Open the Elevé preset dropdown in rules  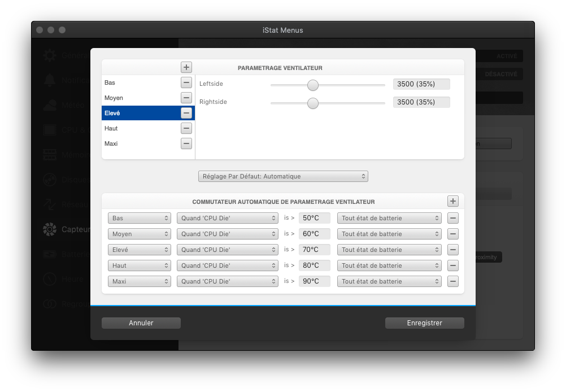pos(140,250)
